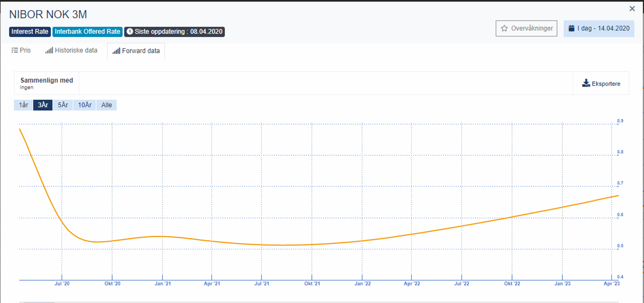Switch range to Alle
The width and height of the screenshot is (644, 303).
pyautogui.click(x=107, y=105)
